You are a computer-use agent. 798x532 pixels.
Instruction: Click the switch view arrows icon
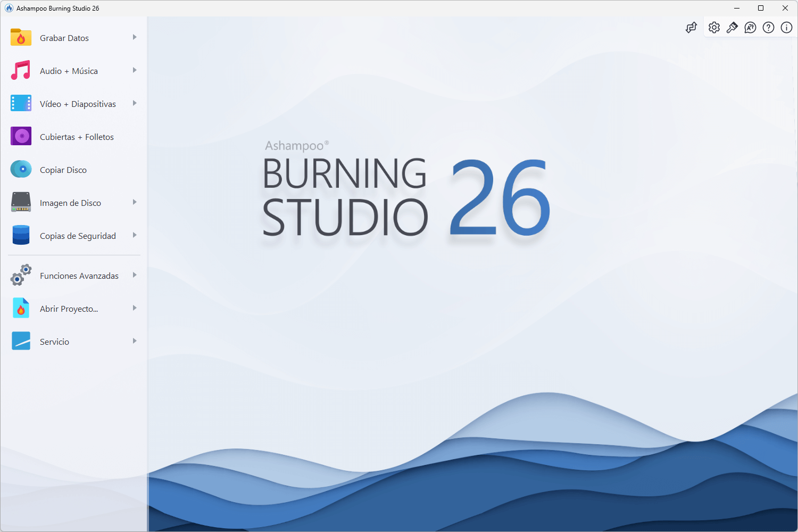(691, 28)
